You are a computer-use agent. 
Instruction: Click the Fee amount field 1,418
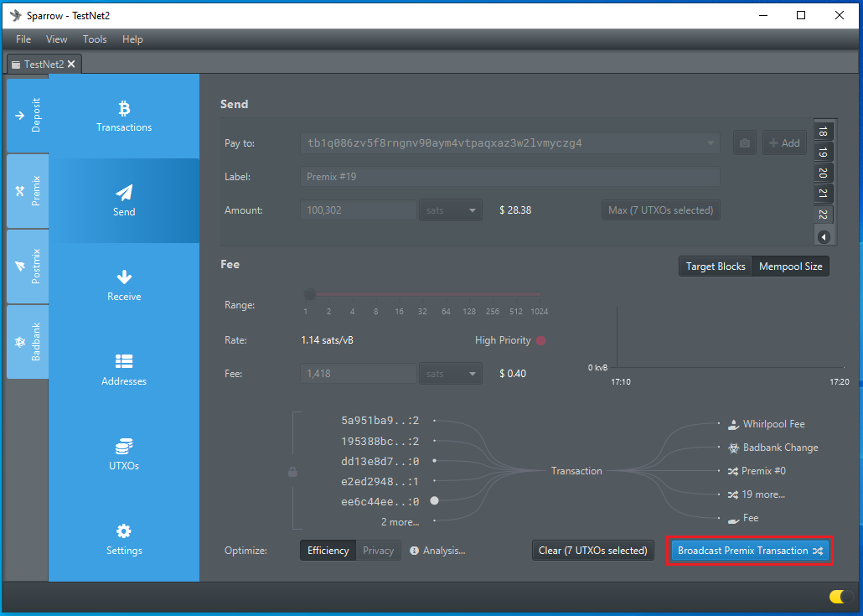(359, 374)
